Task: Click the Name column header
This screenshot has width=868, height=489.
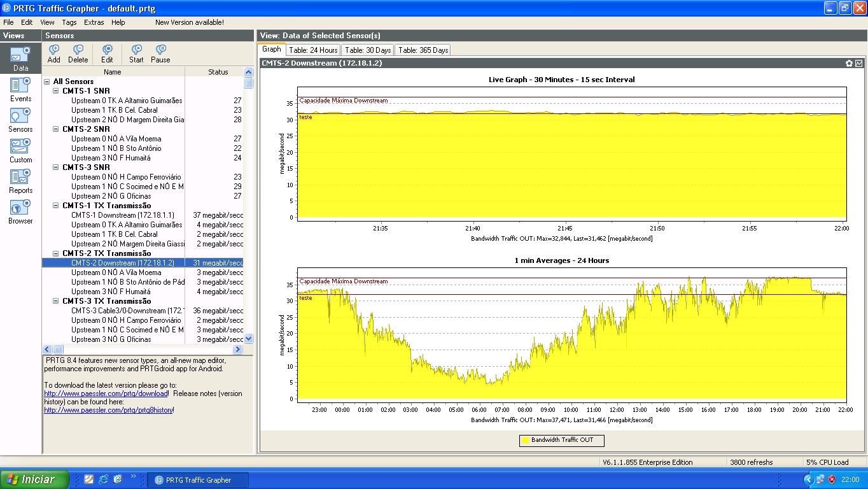Action: [x=113, y=72]
